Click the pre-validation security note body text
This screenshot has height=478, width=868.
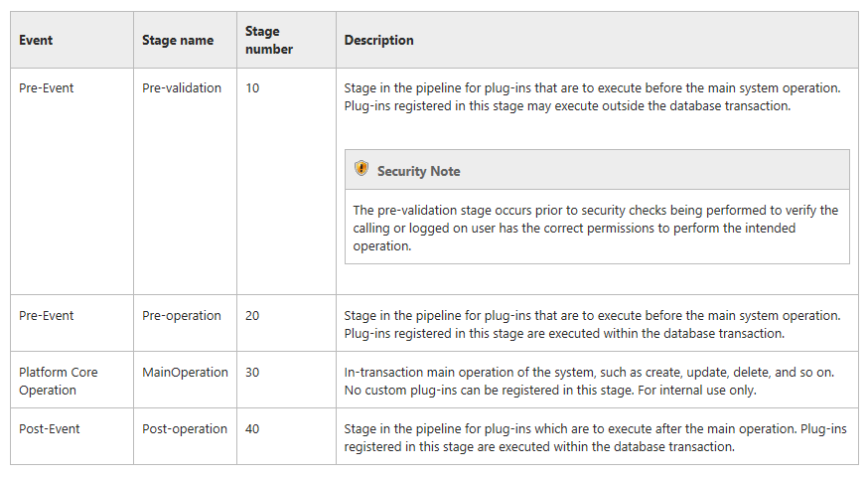[596, 228]
